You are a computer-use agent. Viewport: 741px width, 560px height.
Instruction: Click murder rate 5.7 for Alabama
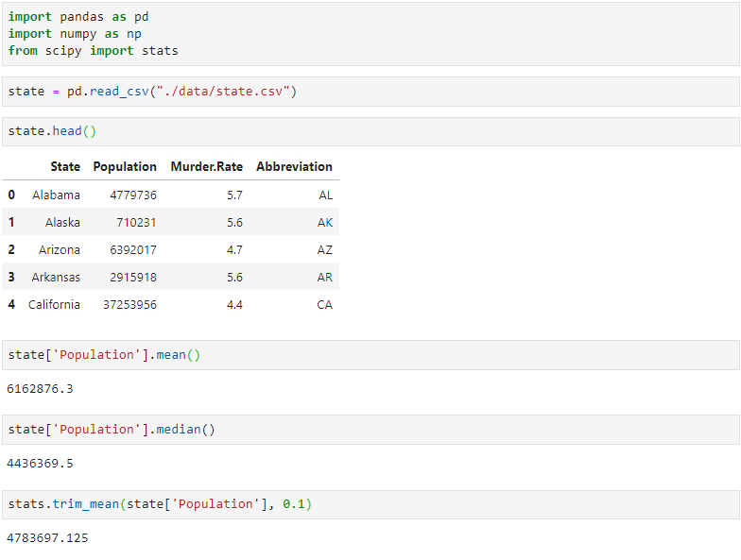tap(234, 195)
